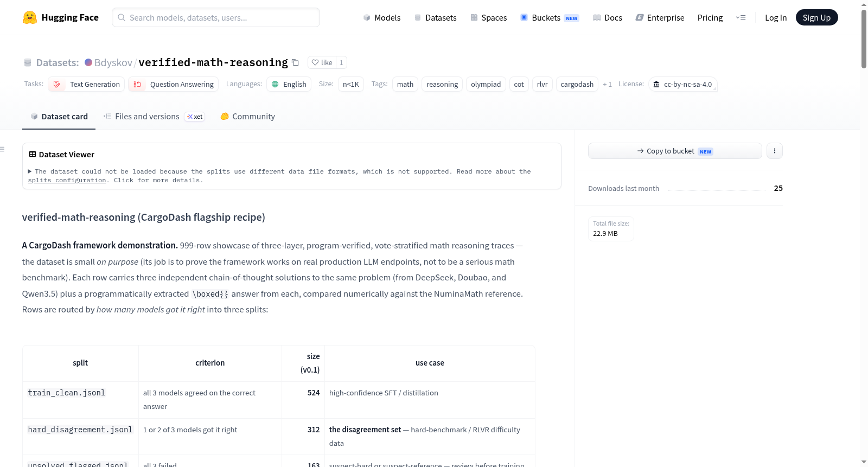
Task: Click the Dataset Viewer table icon
Action: (33, 154)
